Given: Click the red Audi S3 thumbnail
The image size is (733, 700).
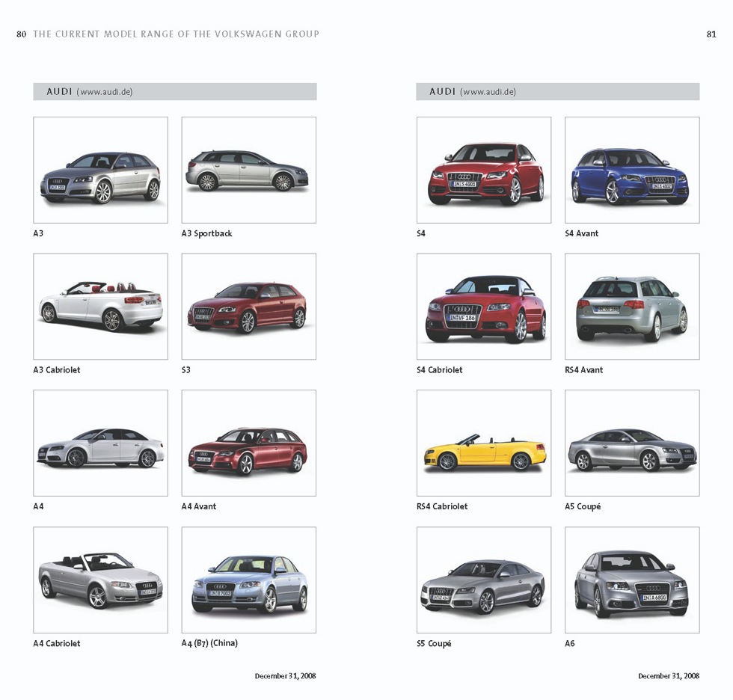Looking at the screenshot, I should (248, 307).
